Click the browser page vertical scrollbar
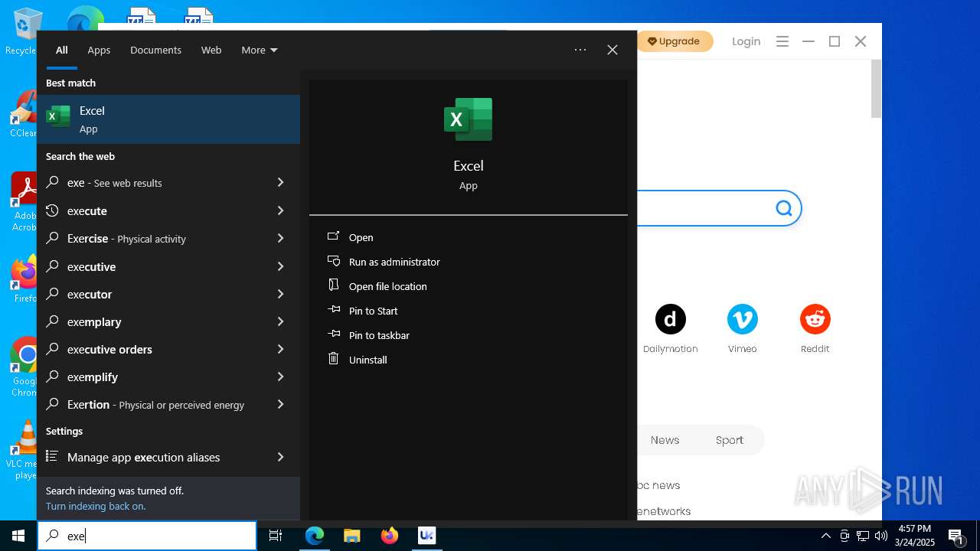This screenshot has height=551, width=980. coord(876,89)
